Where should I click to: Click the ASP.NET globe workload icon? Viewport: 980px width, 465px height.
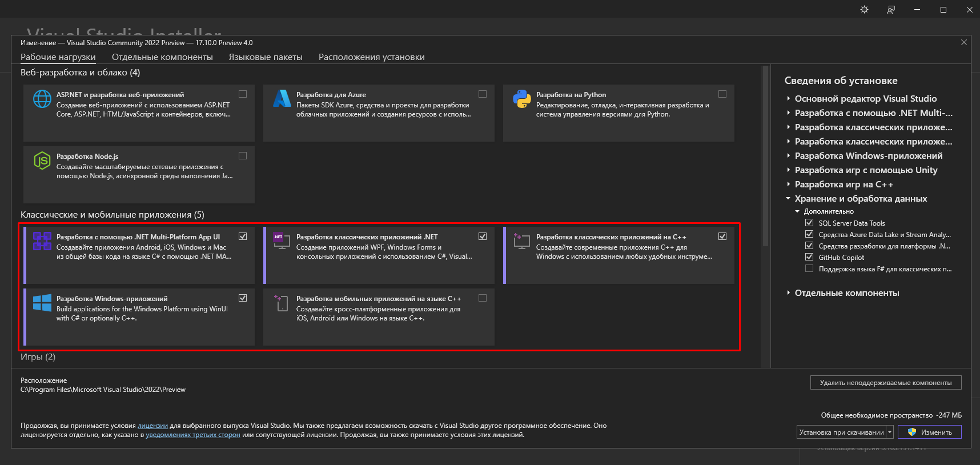click(42, 99)
